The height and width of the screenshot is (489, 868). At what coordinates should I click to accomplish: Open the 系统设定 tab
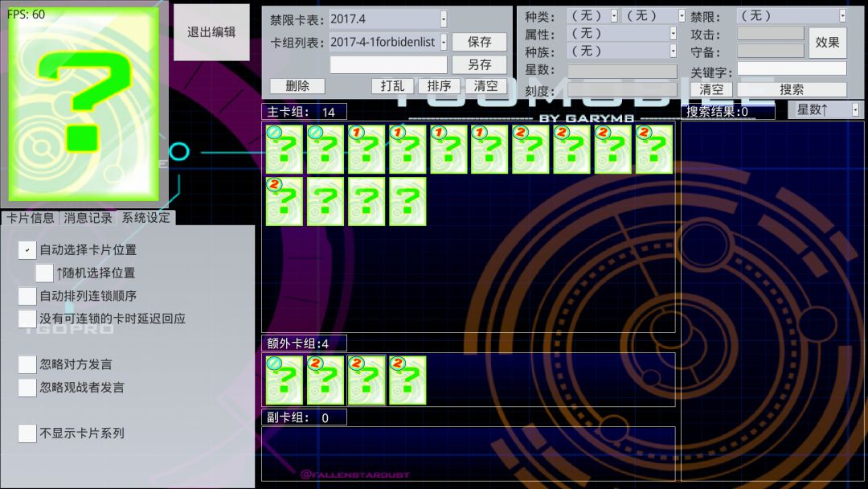pos(146,218)
